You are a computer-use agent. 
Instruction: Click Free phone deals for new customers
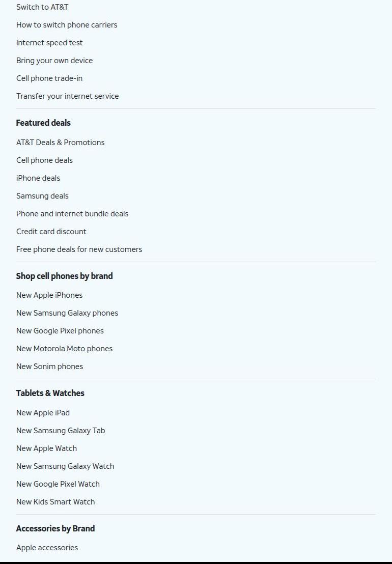coord(79,249)
